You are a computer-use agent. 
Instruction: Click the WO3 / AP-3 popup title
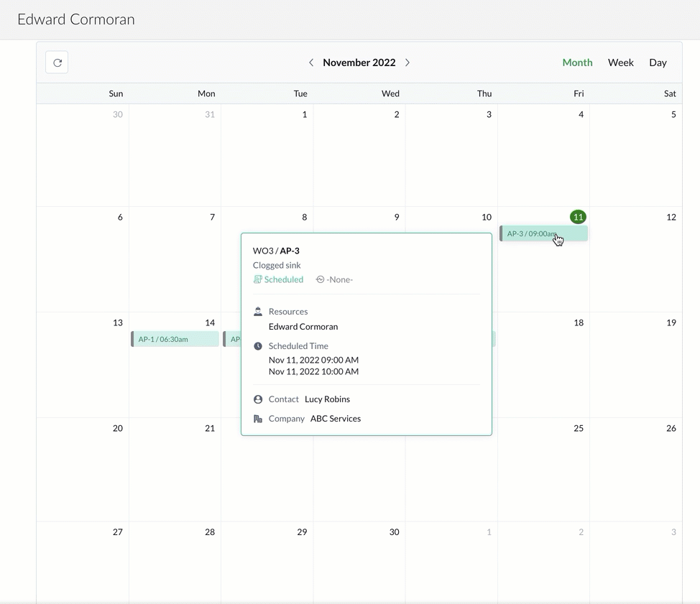point(276,251)
